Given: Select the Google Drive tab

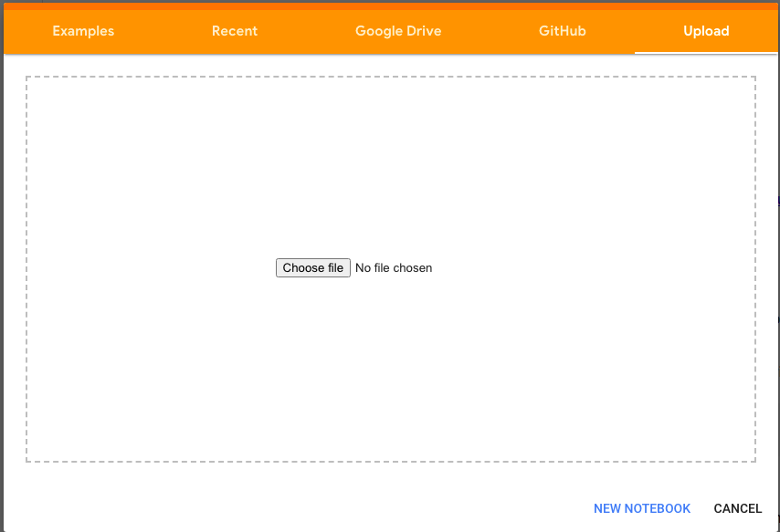Looking at the screenshot, I should (398, 31).
